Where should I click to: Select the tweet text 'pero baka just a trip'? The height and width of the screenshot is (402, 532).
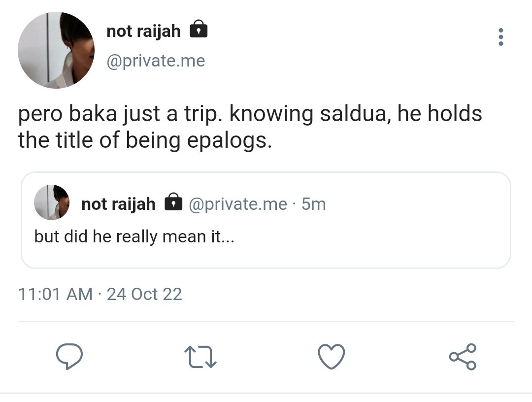[120, 114]
